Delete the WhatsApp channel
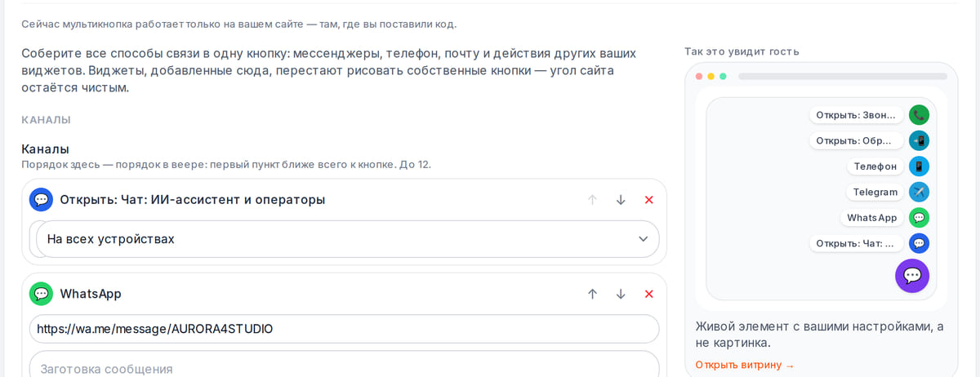The image size is (980, 377). pos(649,294)
